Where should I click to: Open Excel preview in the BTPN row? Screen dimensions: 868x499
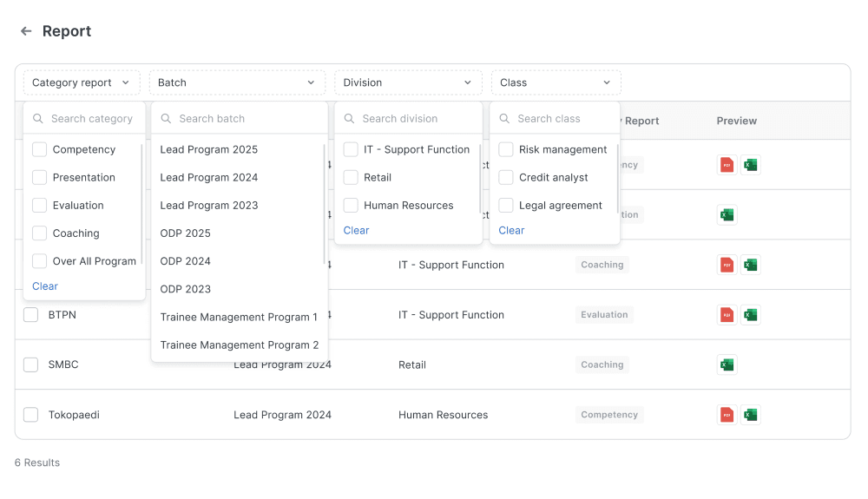point(751,315)
